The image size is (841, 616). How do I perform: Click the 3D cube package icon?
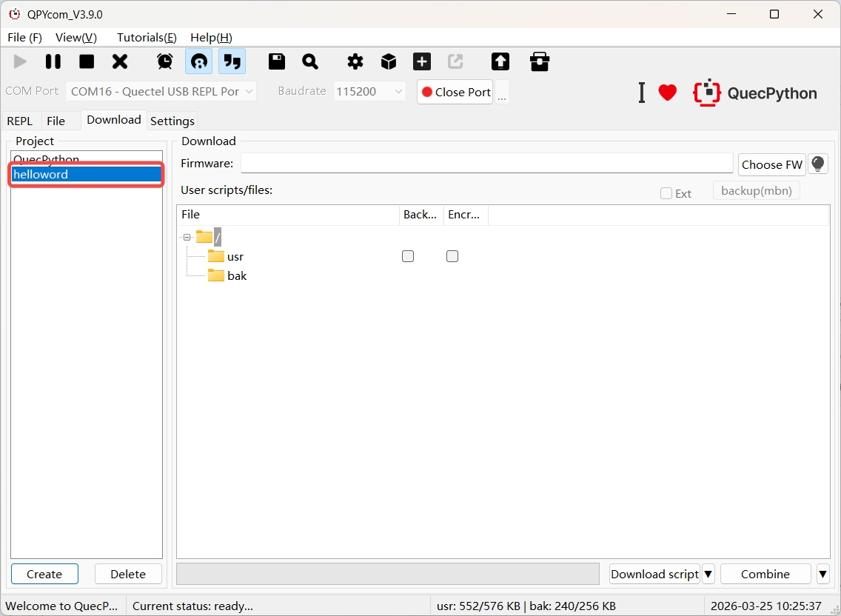[x=389, y=61]
